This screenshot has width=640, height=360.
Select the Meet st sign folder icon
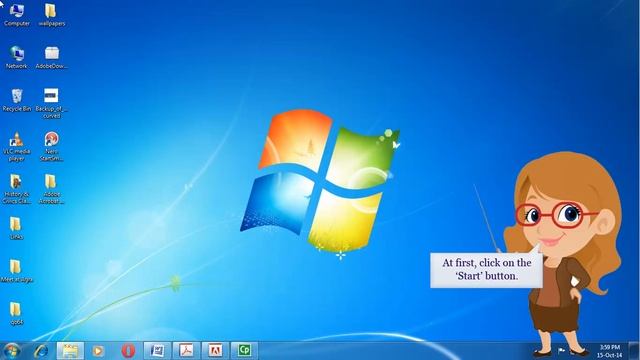click(16, 271)
